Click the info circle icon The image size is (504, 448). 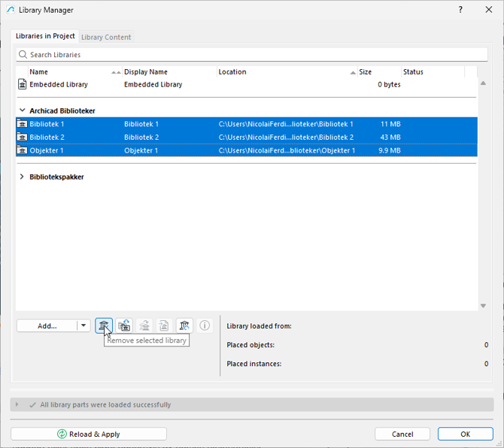(205, 325)
